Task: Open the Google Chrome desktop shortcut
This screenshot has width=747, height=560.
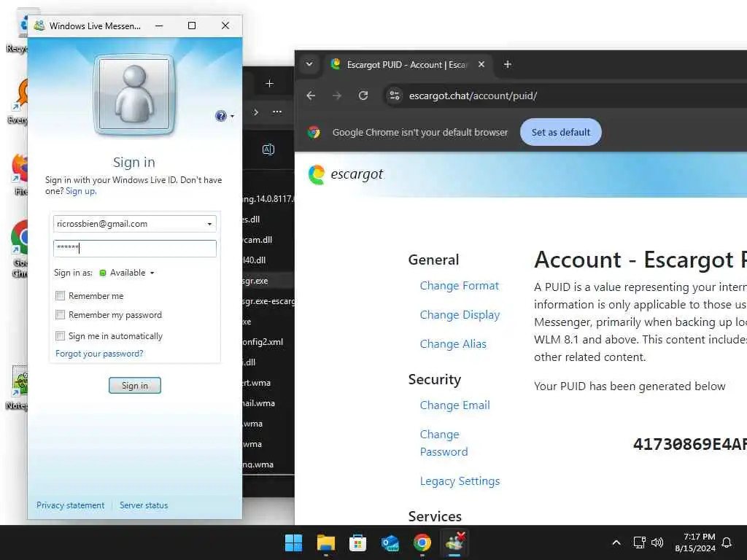Action: tap(20, 249)
